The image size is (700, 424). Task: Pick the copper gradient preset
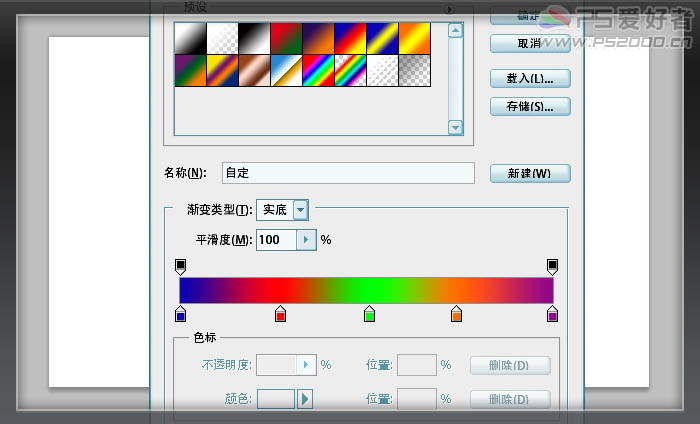[254, 70]
